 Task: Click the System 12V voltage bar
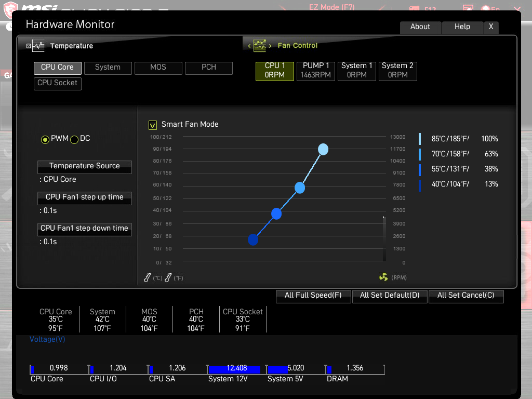(x=234, y=369)
